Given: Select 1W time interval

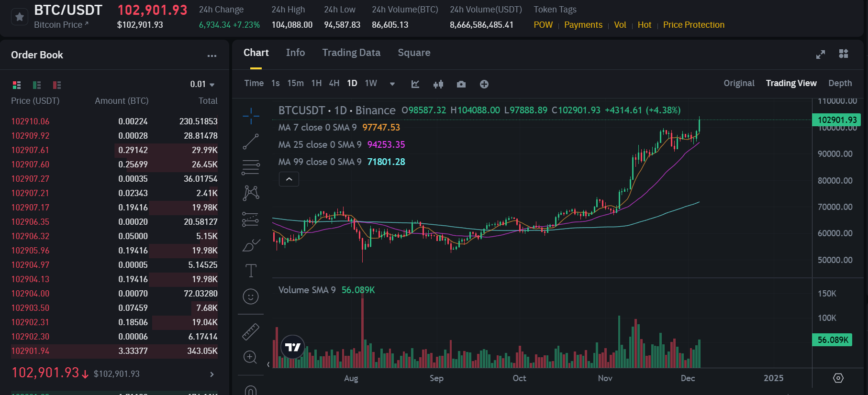Looking at the screenshot, I should (371, 83).
